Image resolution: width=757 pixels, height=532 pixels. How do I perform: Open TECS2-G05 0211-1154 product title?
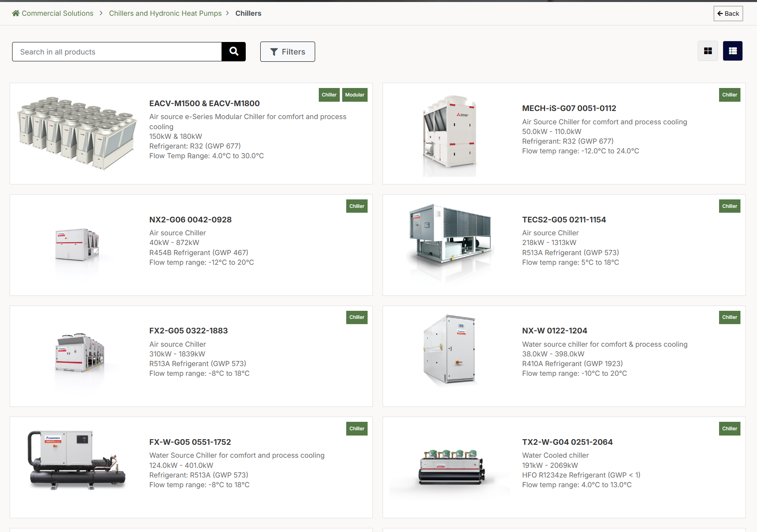[x=564, y=220]
